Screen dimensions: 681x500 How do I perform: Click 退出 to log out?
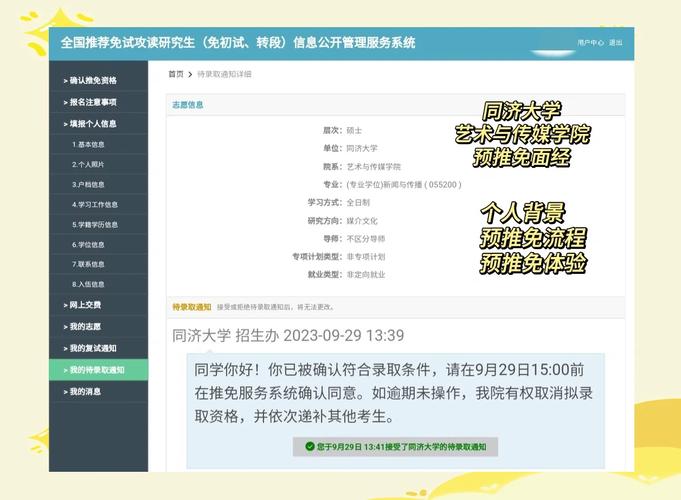point(615,43)
